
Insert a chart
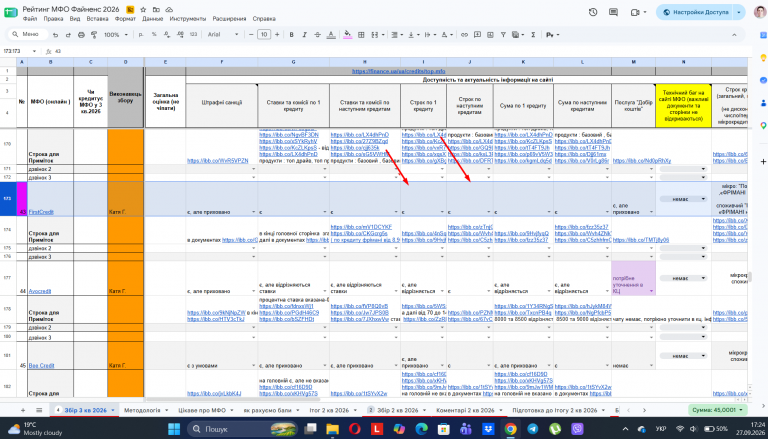coord(490,35)
